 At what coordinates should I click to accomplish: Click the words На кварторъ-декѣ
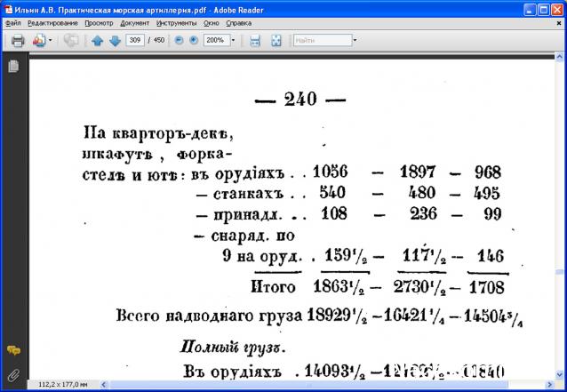(159, 134)
